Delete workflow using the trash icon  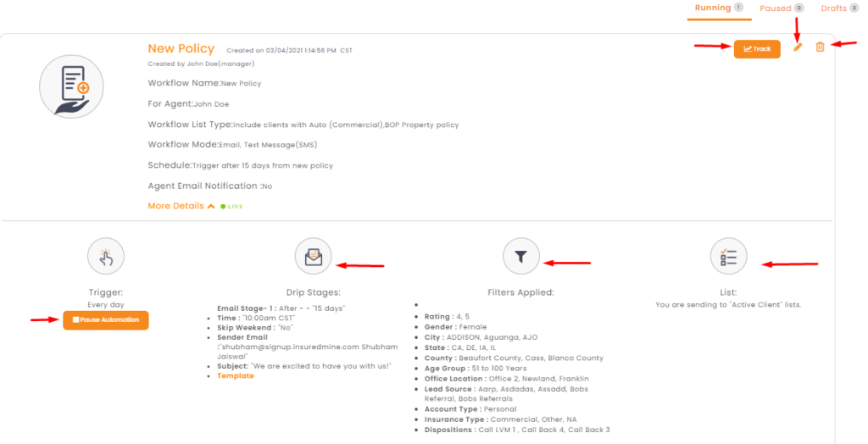[x=820, y=47]
